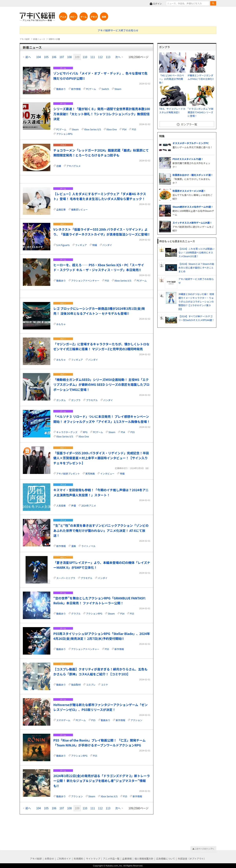Open rank 4 沖縄愛とSNS news item
236x868 pixels.
(196, 302)
